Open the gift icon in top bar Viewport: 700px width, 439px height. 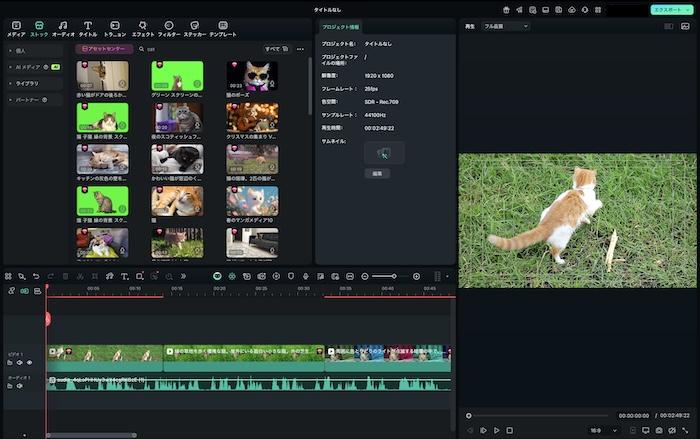pos(506,9)
